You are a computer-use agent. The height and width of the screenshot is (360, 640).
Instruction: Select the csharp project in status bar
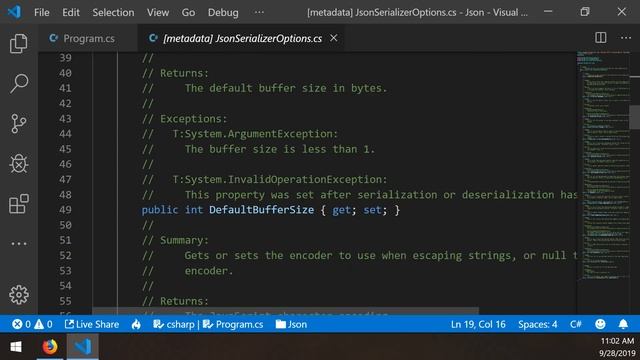(174, 324)
